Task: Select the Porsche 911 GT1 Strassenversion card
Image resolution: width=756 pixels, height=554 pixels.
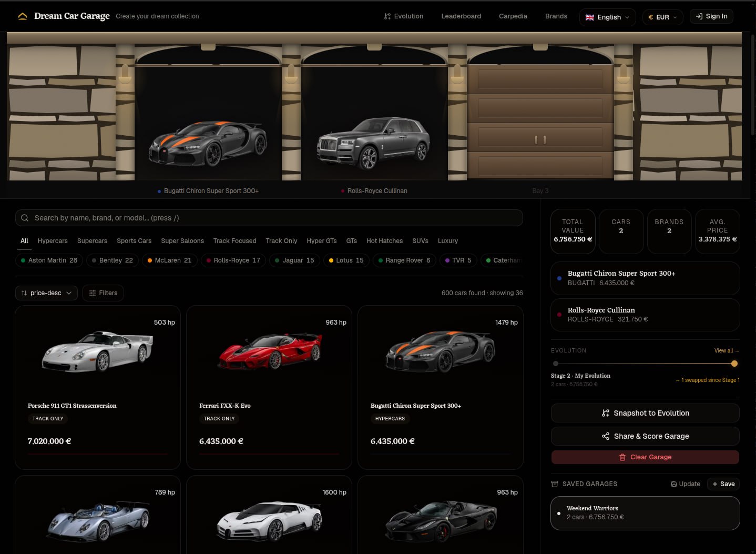Action: pyautogui.click(x=98, y=387)
